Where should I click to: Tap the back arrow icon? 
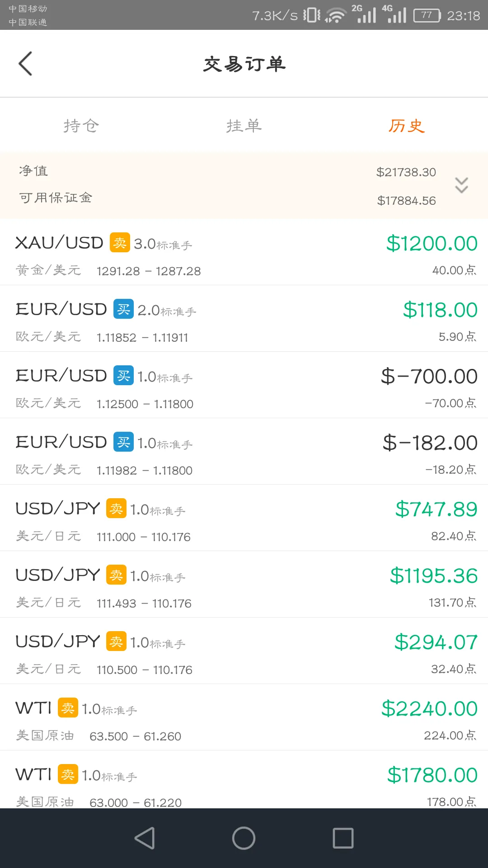pyautogui.click(x=25, y=63)
